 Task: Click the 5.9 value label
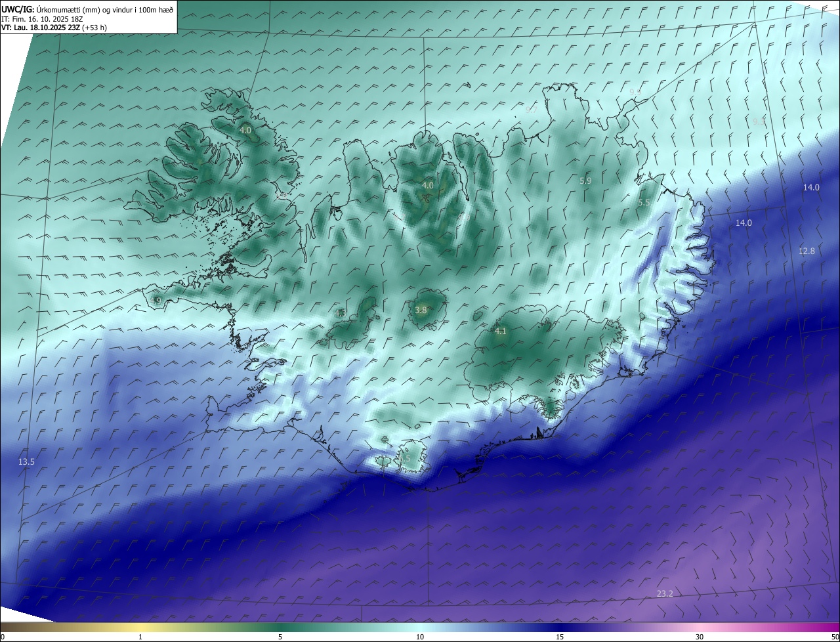[x=585, y=181]
